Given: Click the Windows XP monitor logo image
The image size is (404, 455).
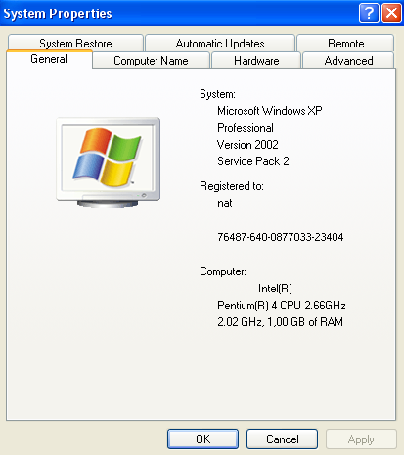Looking at the screenshot, I should pos(108,162).
